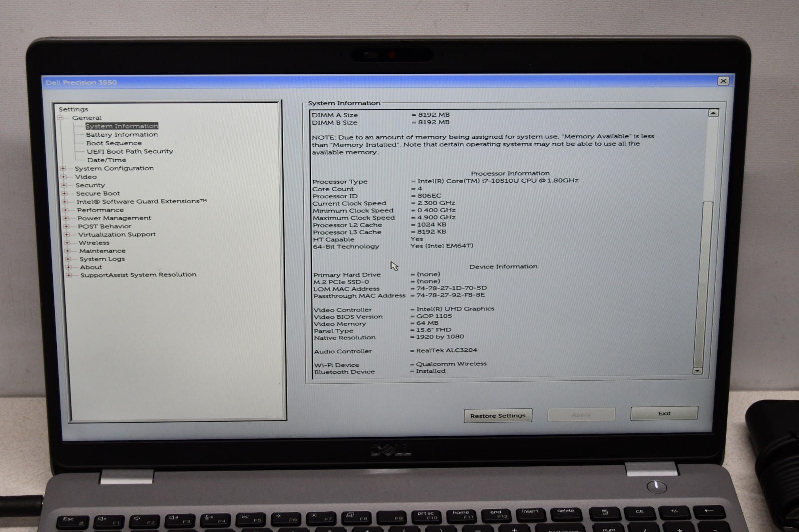Open Date/Time settings

[x=107, y=160]
